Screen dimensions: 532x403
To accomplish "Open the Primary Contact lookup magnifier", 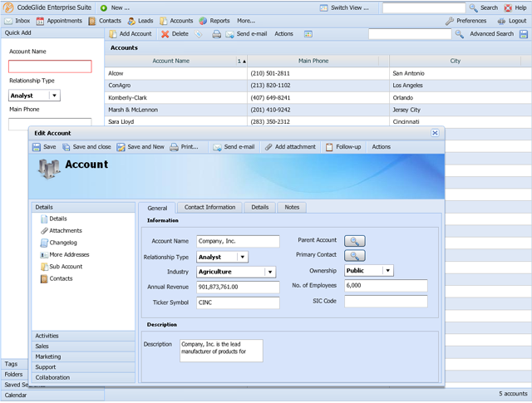I will (355, 255).
